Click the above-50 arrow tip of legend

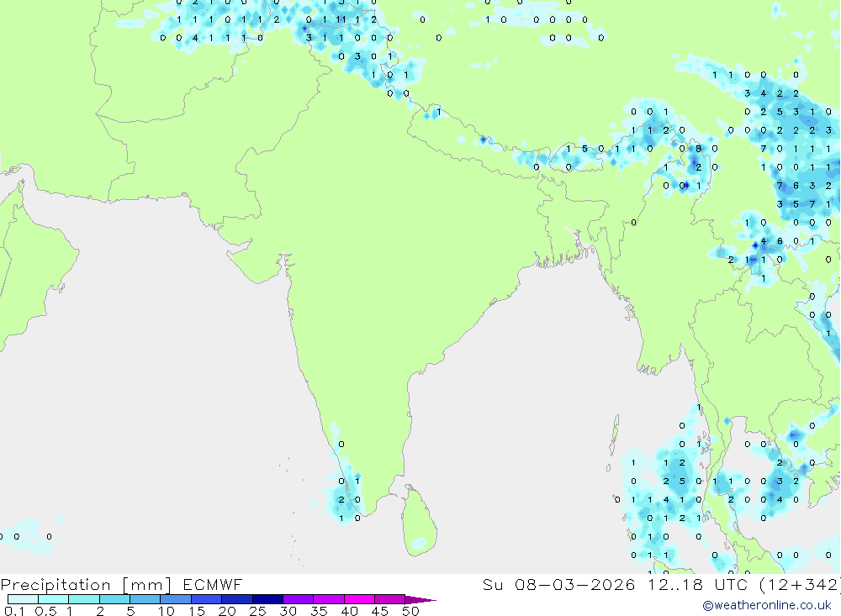coord(421,599)
